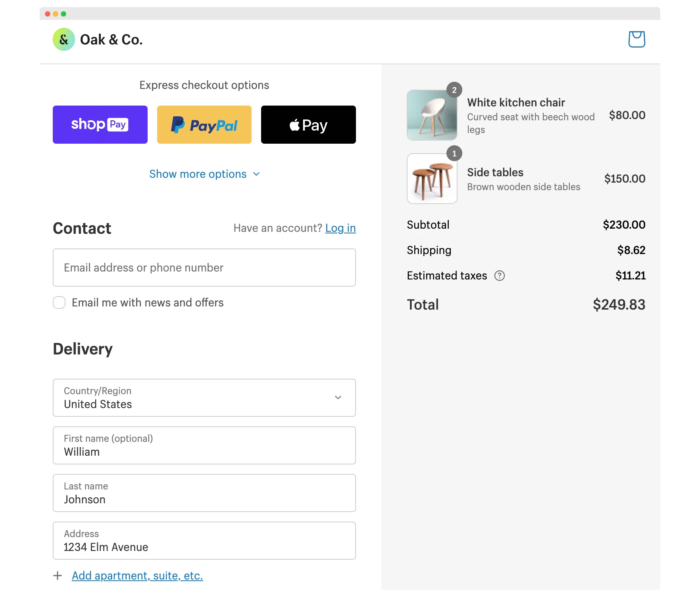Click the estimated taxes help icon
Screen dimensions: 700x597
499,275
